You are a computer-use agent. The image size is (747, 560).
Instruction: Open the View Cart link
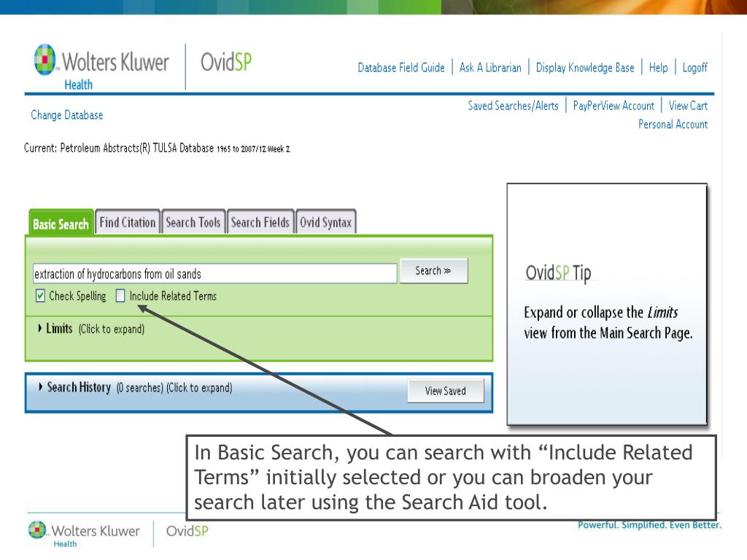coord(688,106)
